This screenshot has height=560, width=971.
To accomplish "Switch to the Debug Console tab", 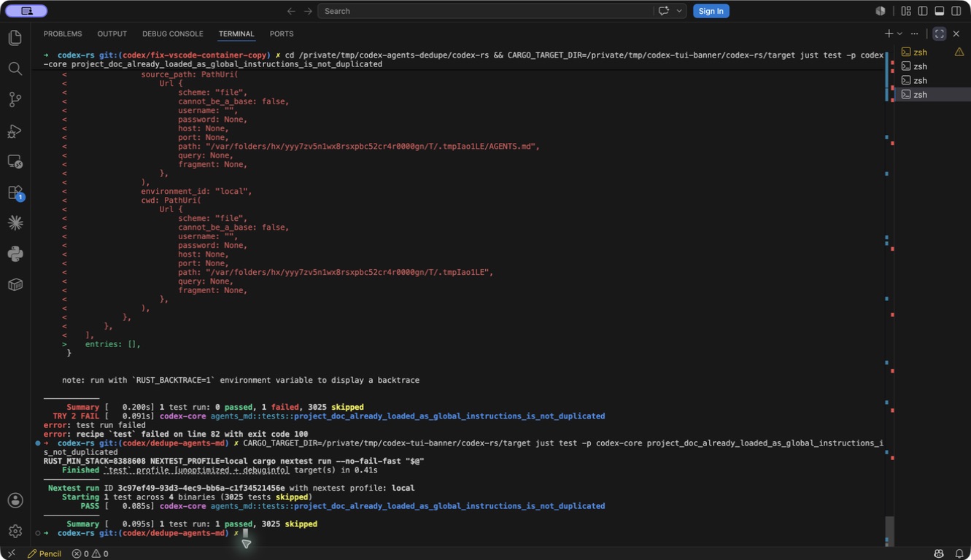I will pyautogui.click(x=173, y=34).
